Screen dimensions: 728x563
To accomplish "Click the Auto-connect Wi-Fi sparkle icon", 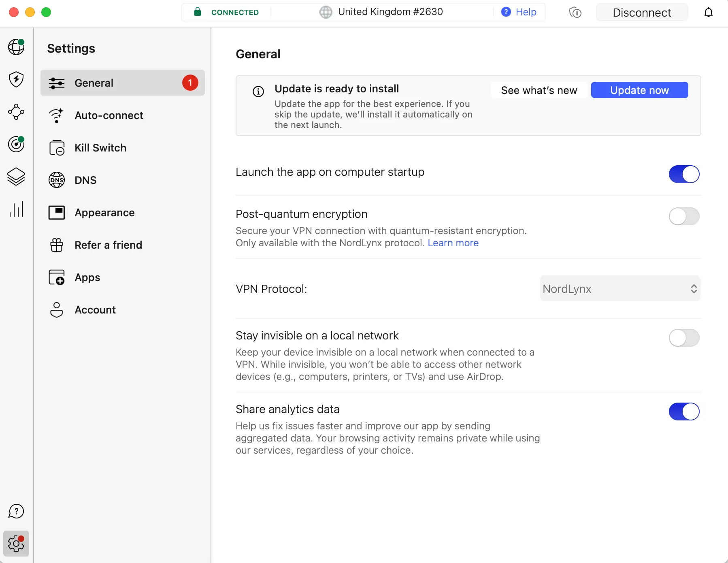I will [x=57, y=115].
